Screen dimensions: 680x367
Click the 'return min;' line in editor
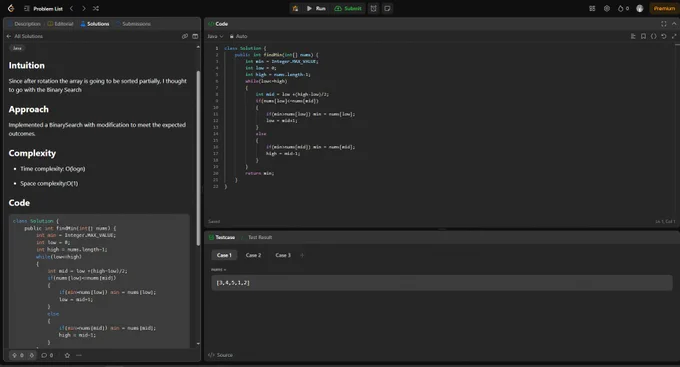tap(259, 173)
